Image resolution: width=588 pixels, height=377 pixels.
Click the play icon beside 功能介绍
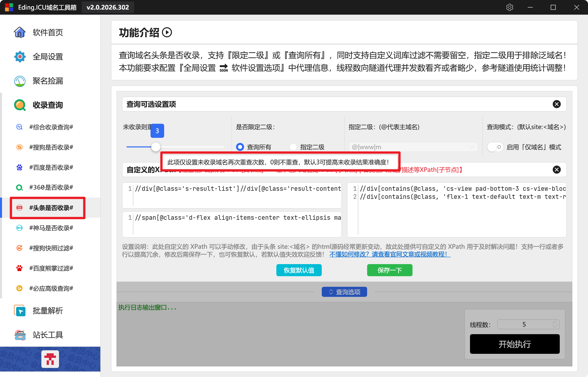[167, 33]
